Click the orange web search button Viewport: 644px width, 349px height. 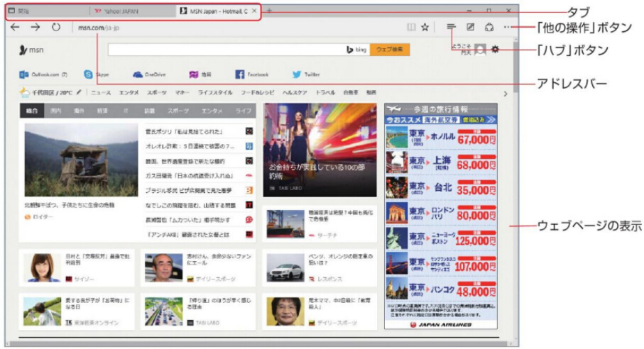390,50
